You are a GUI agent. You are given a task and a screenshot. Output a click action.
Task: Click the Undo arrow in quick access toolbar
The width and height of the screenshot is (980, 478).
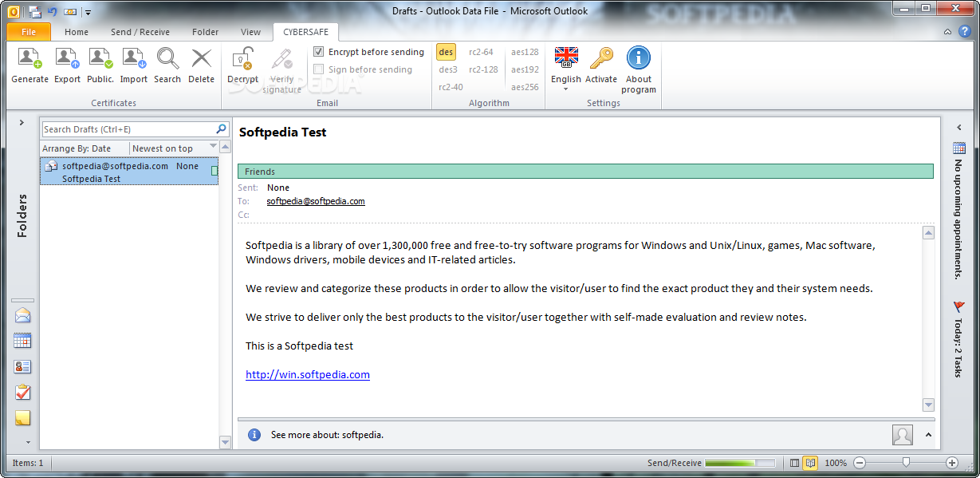click(x=53, y=11)
